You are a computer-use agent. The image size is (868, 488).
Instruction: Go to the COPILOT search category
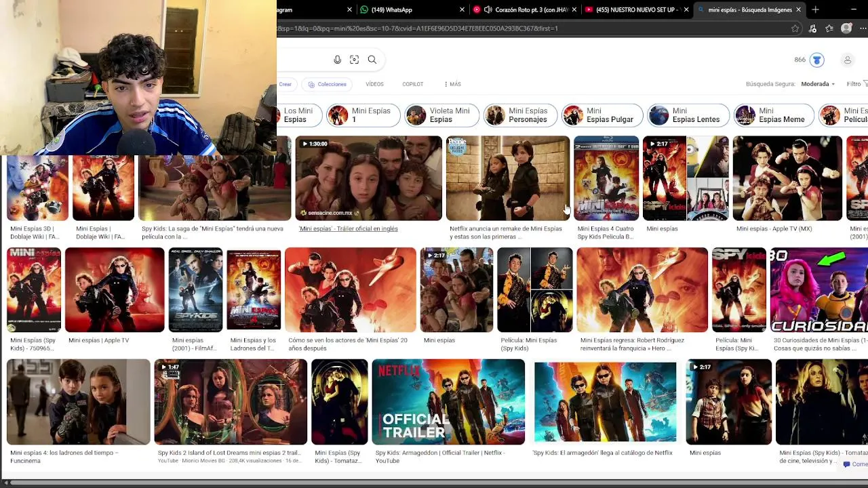tap(412, 84)
